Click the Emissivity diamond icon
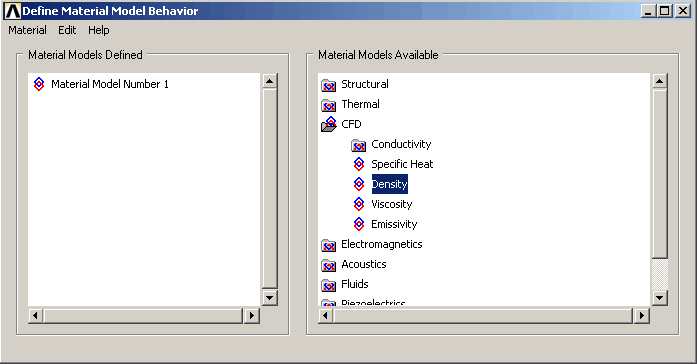Viewport: 697px width, 364px height. click(359, 224)
